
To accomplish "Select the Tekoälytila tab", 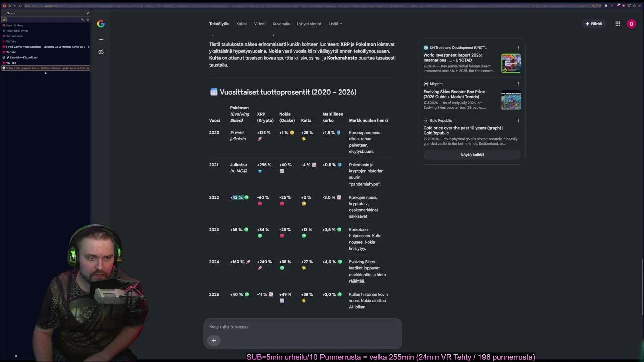I will [219, 24].
